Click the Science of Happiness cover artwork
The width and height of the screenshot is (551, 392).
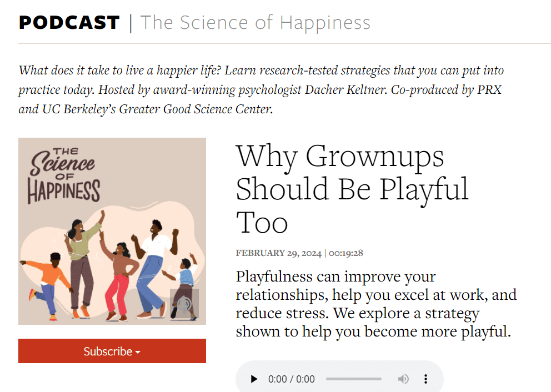click(112, 231)
